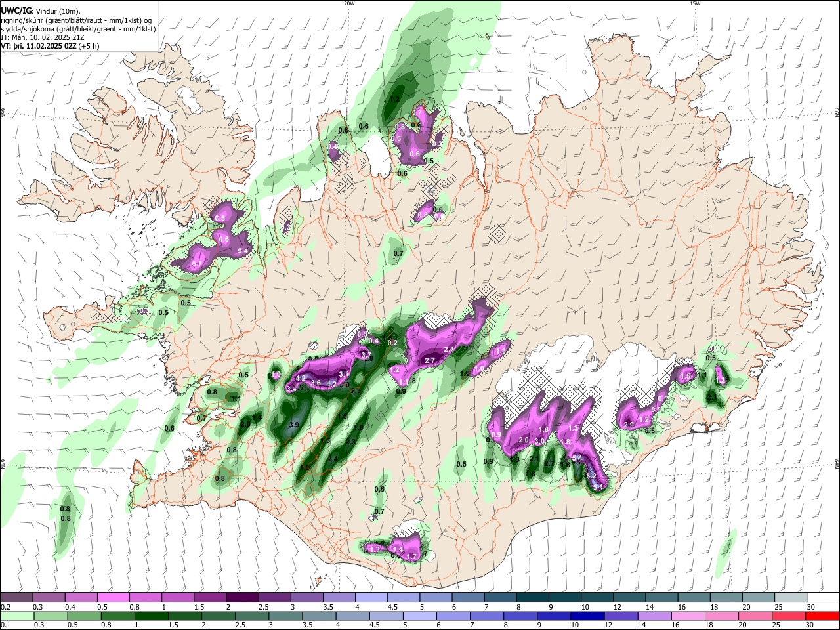This screenshot has width=840, height=630.
Task: Click the '30' label on the snow scale
Action: click(810, 608)
